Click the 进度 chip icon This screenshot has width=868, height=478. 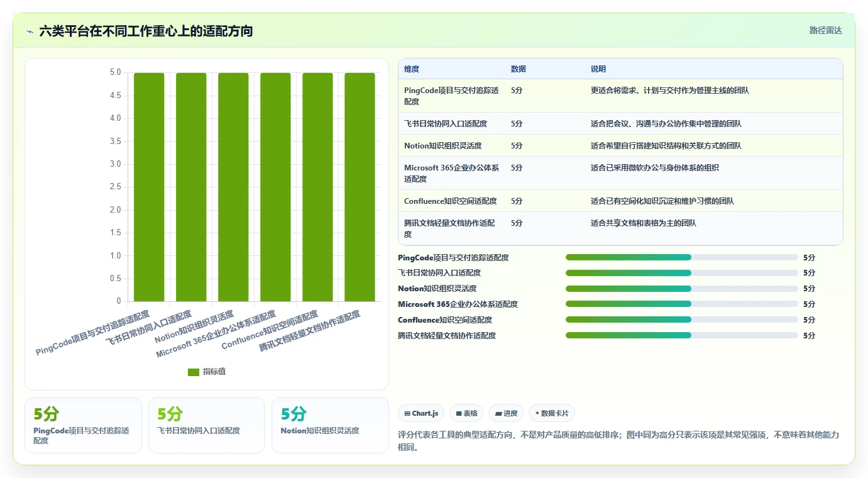click(x=498, y=413)
